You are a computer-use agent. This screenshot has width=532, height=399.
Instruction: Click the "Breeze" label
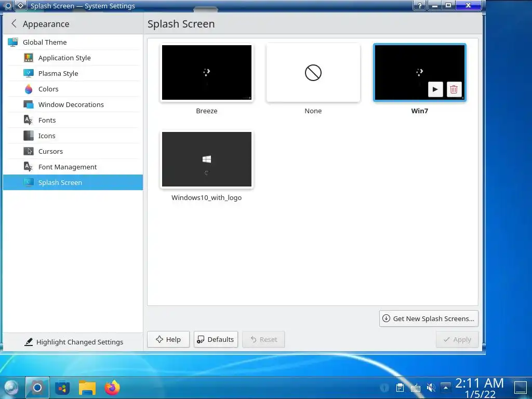point(207,111)
